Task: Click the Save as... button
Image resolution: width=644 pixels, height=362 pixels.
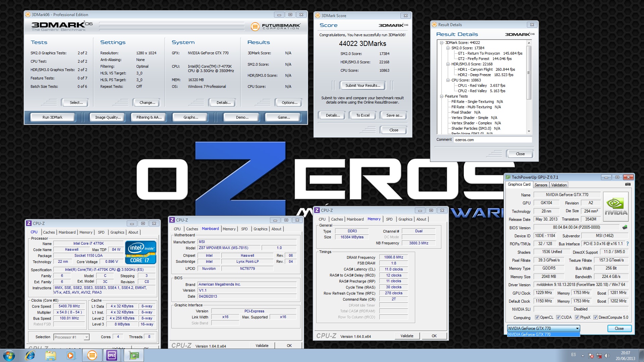Action: [394, 115]
